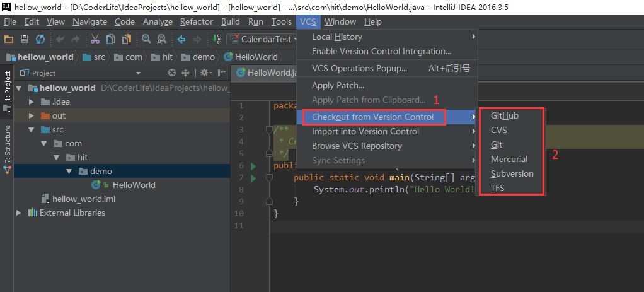The width and height of the screenshot is (644, 292).
Task: Collapse the hit package arrow
Action: click(56, 158)
